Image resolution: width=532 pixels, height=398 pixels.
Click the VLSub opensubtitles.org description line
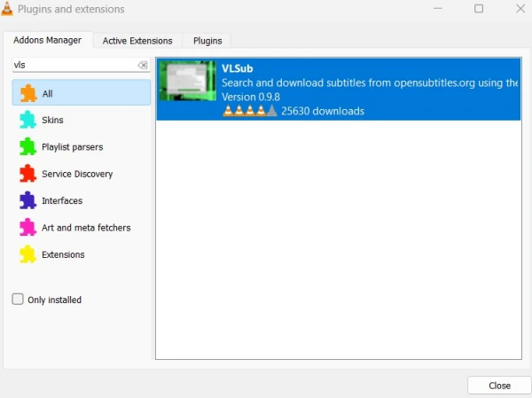[x=370, y=82]
